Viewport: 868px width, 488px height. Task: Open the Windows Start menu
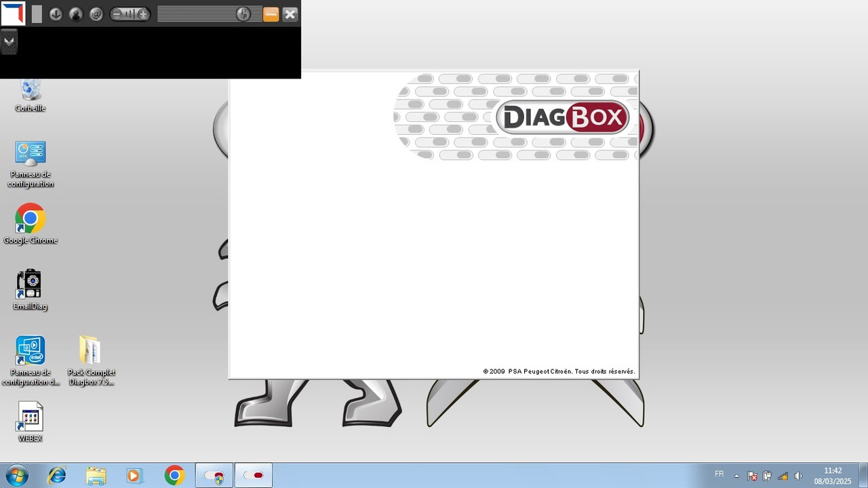pyautogui.click(x=16, y=476)
